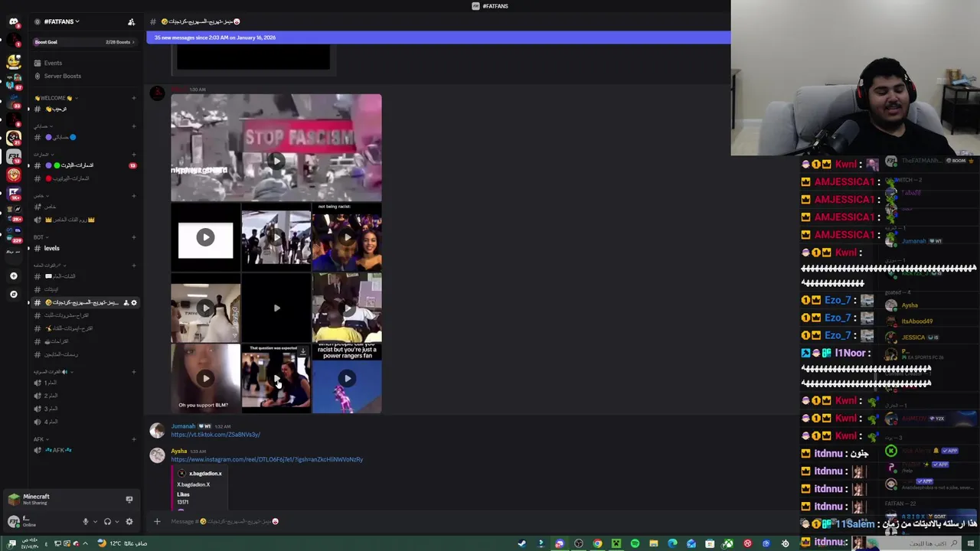Join voice channel ending in 1
This screenshot has height=551, width=980.
pos(51,383)
